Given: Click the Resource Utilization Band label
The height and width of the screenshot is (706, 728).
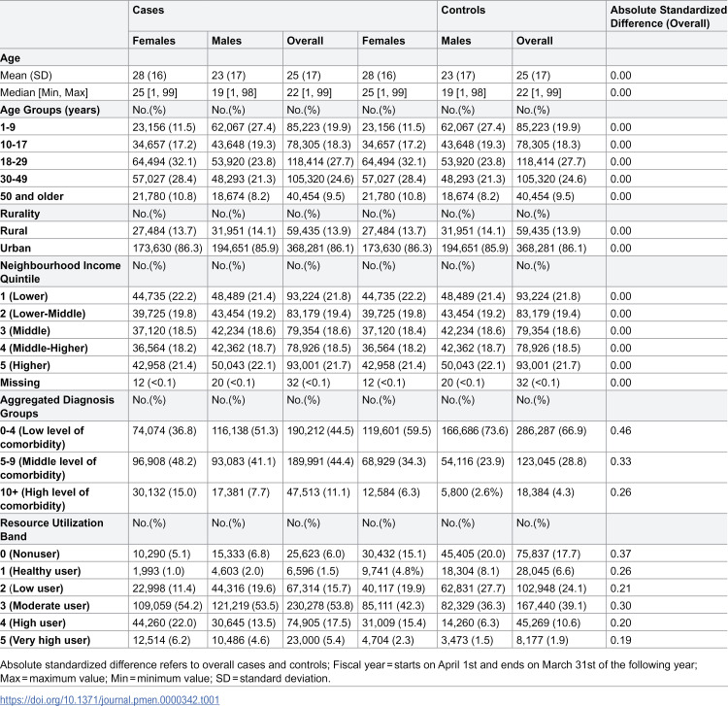Looking at the screenshot, I should click(51, 529).
